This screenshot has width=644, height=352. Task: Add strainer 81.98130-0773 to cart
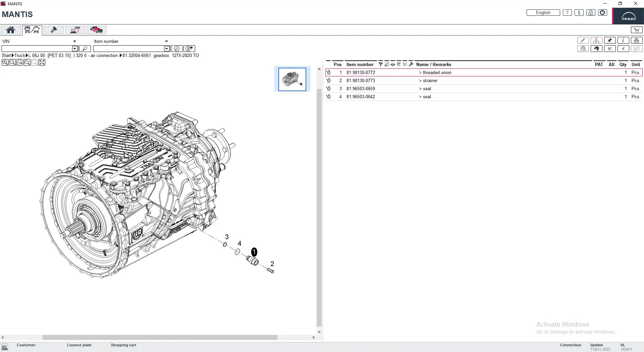329,80
